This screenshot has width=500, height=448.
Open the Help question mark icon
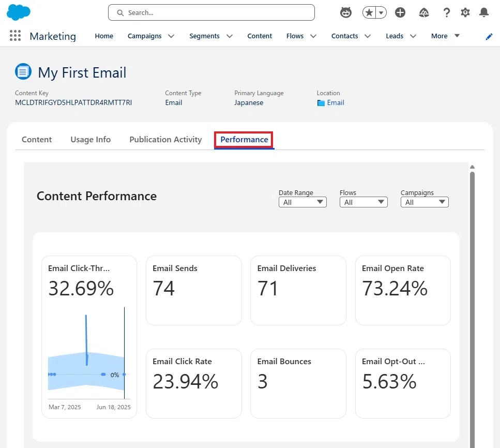[x=446, y=12]
